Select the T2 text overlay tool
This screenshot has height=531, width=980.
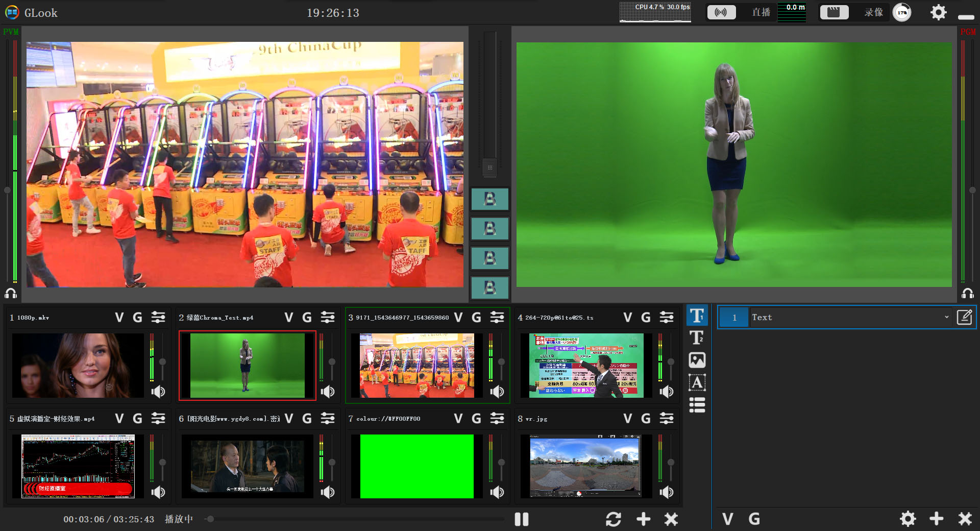coord(697,338)
